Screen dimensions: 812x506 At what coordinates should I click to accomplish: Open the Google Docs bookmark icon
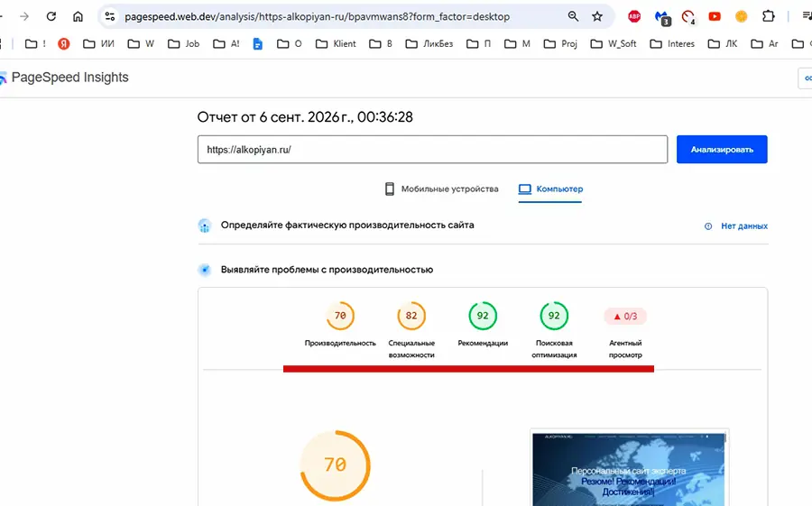coord(257,44)
